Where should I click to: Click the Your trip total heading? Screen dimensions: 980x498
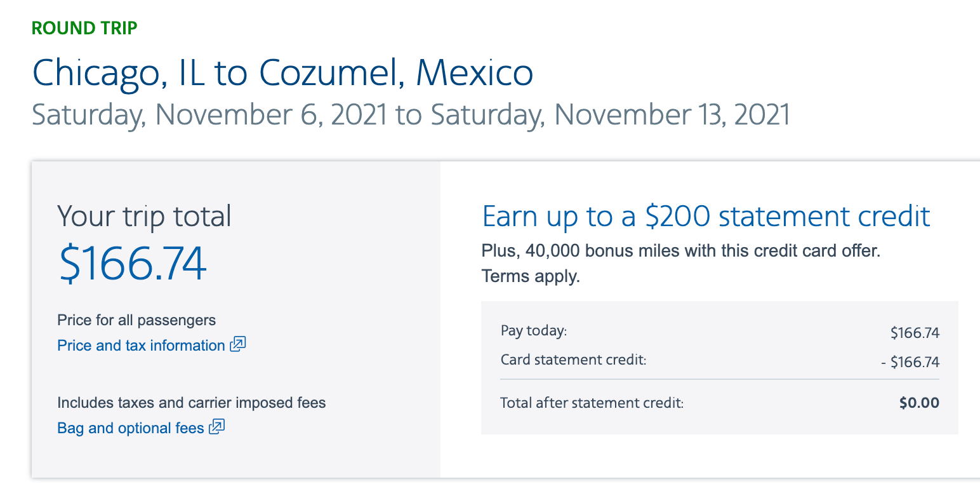tap(144, 216)
